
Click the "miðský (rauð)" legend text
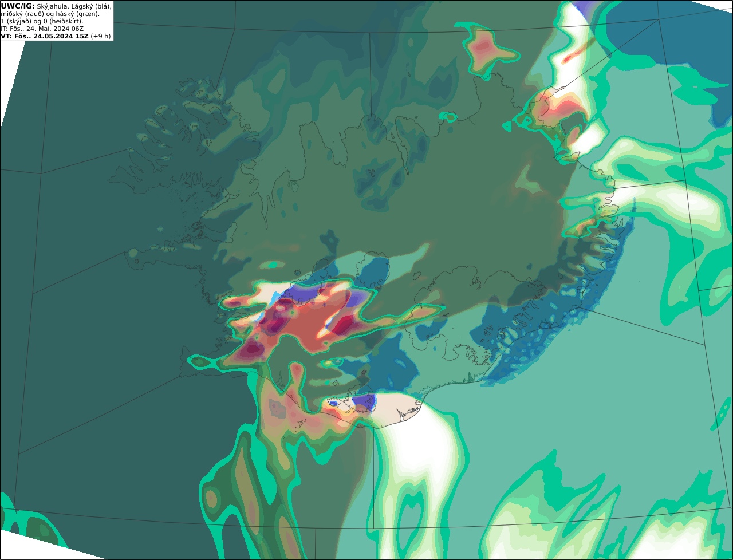(x=23, y=14)
